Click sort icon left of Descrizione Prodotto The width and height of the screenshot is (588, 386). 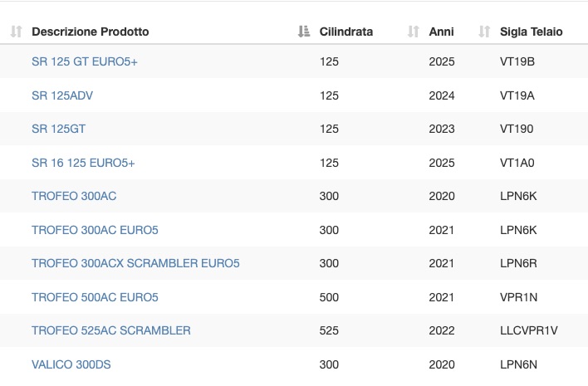click(x=16, y=32)
